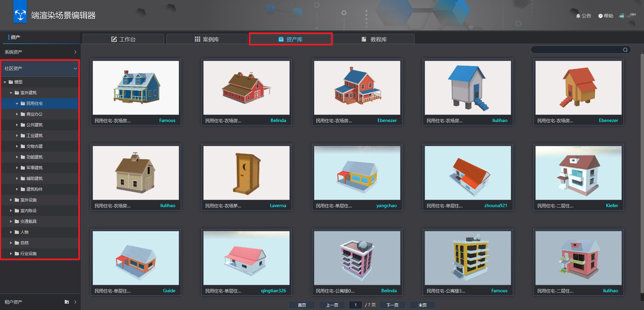Expand the 人物 tree arrow
The height and width of the screenshot is (310, 644).
pos(11,232)
